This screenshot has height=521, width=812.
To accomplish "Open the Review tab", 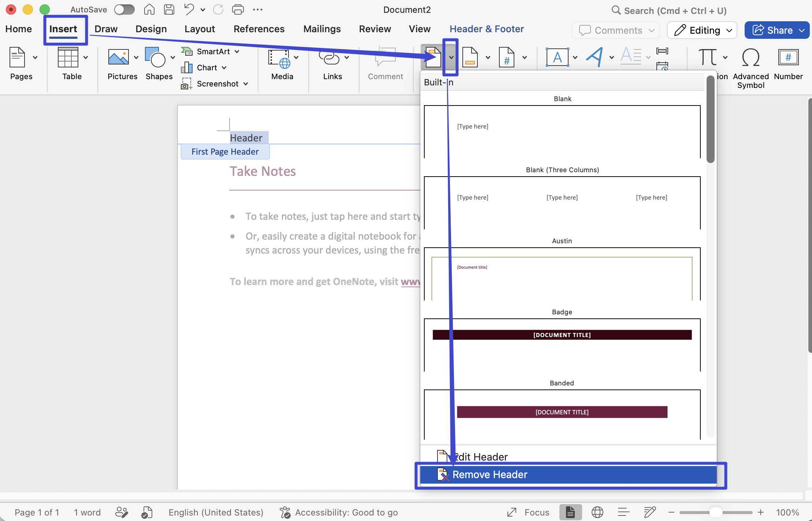I will pos(375,29).
